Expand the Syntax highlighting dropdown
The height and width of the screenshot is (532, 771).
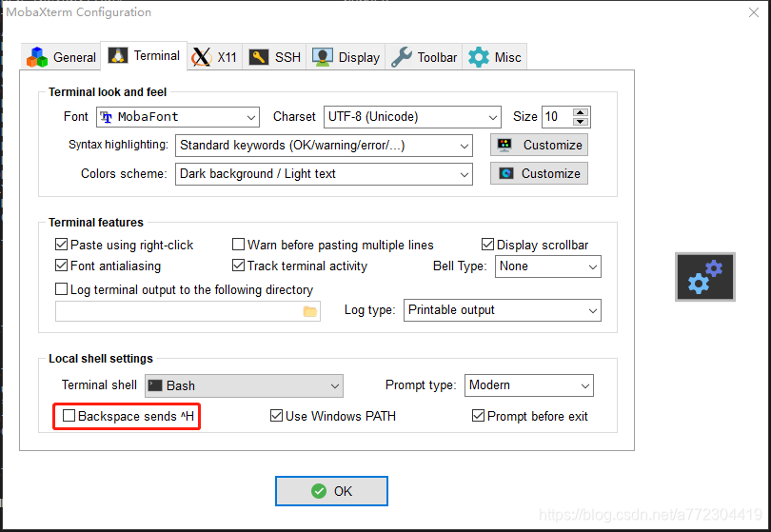(324, 146)
